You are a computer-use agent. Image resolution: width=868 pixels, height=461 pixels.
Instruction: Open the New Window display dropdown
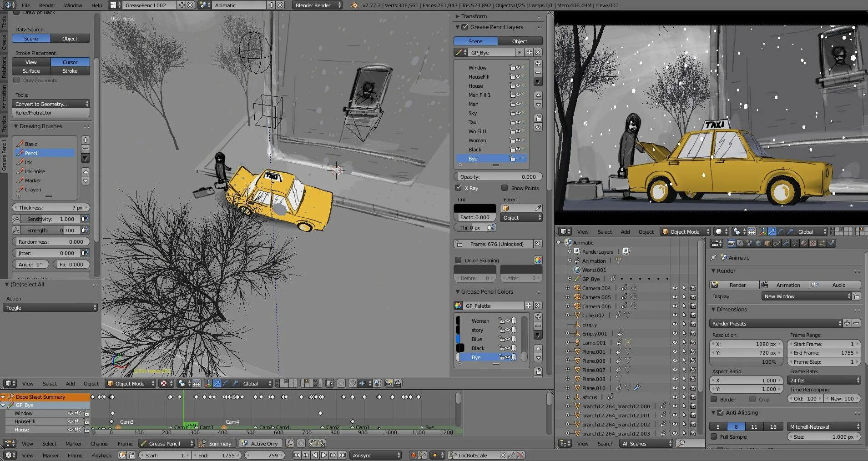coord(806,296)
